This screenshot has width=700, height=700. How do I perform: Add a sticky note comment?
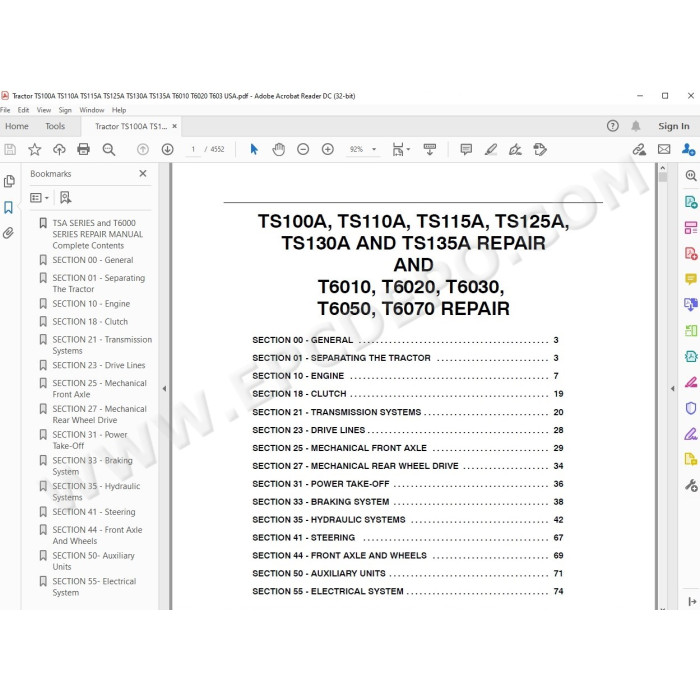[x=466, y=149]
